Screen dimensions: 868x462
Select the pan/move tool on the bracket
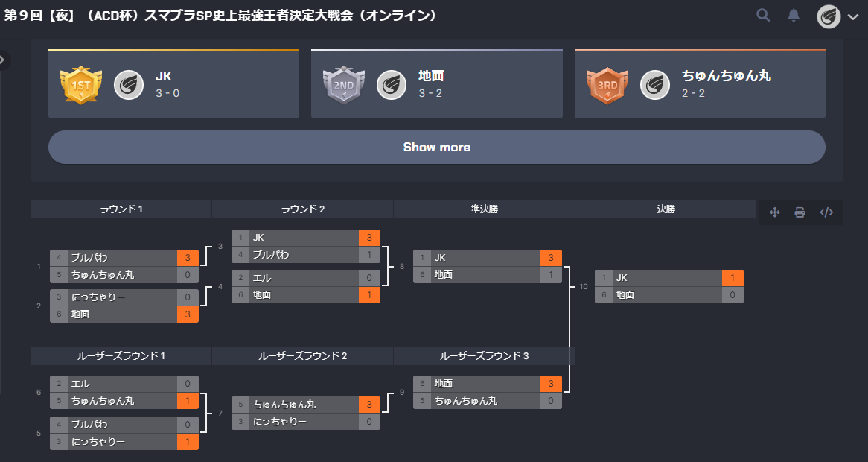775,212
